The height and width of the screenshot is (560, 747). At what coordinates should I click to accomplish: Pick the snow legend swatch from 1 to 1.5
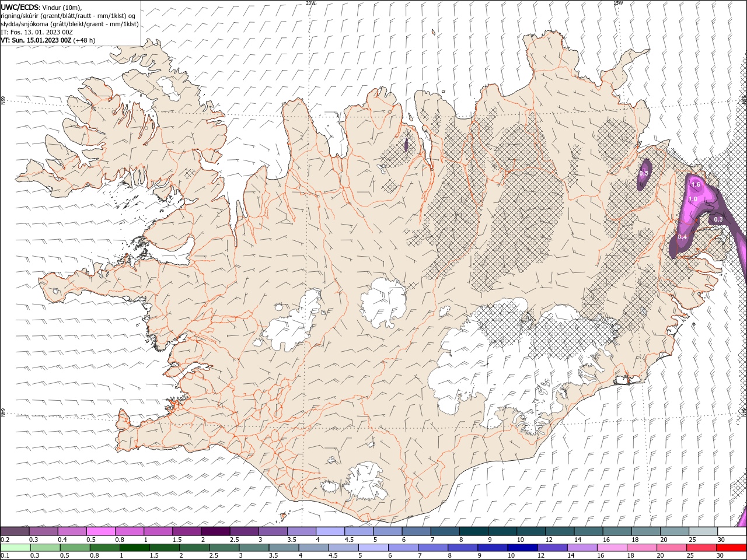pos(158,531)
